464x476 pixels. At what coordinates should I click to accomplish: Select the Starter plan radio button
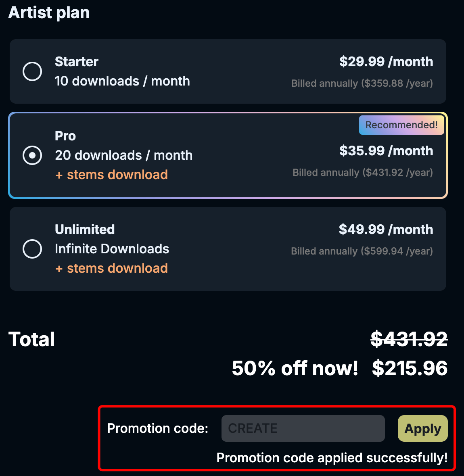(32, 71)
